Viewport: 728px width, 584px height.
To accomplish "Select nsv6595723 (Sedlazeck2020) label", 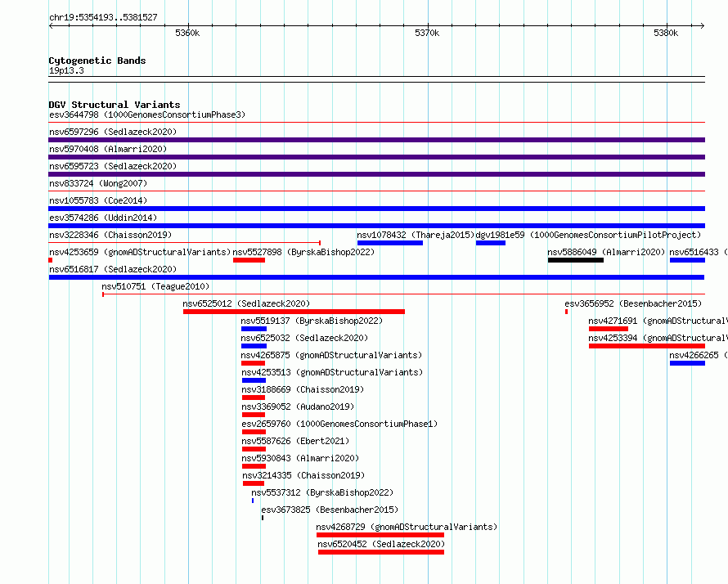I will (x=113, y=166).
